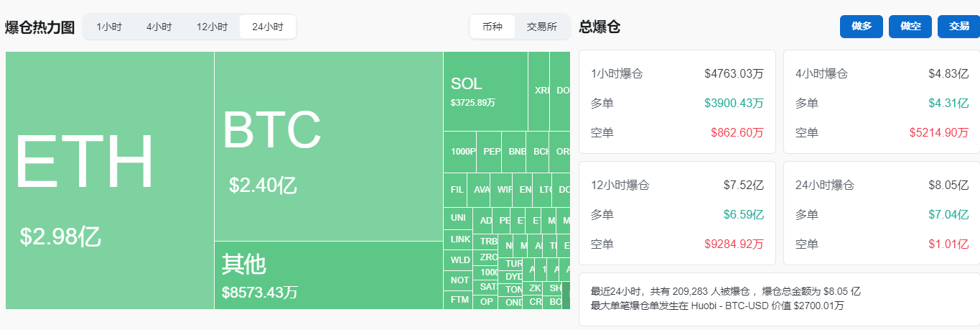The image size is (980, 330).
Task: Select the 1小时 time range tab
Action: [109, 27]
